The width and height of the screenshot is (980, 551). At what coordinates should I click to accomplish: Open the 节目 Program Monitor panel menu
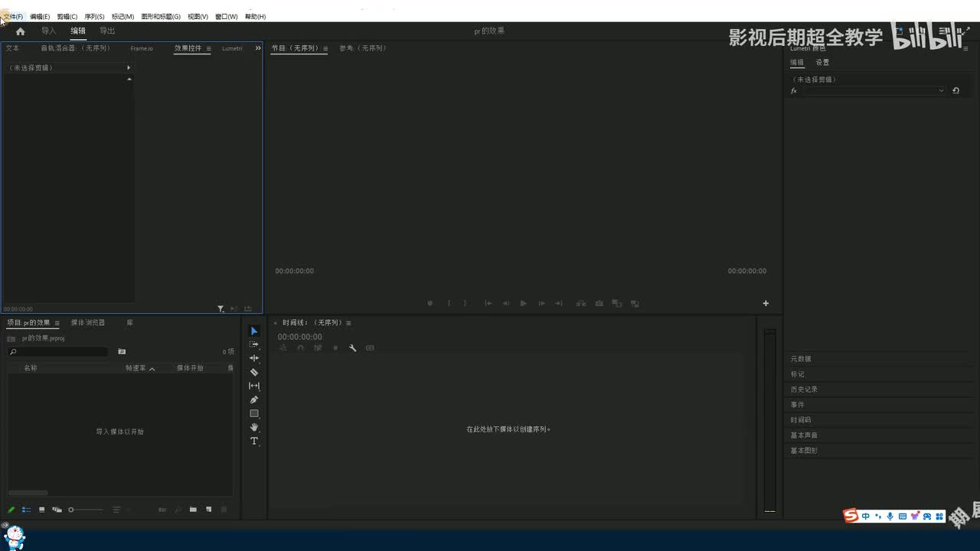325,48
